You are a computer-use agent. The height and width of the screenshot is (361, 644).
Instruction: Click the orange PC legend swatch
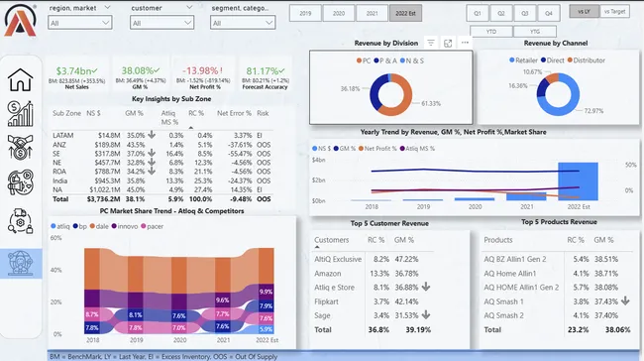[x=359, y=60]
